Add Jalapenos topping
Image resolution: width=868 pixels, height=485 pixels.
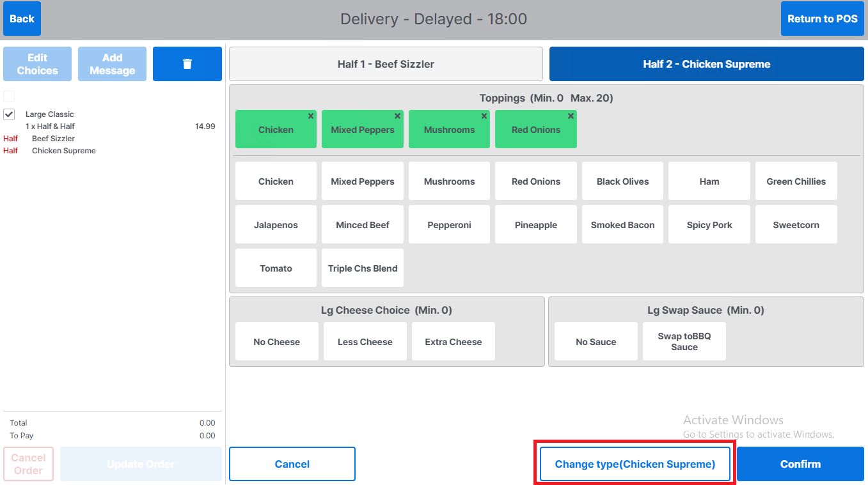[276, 225]
